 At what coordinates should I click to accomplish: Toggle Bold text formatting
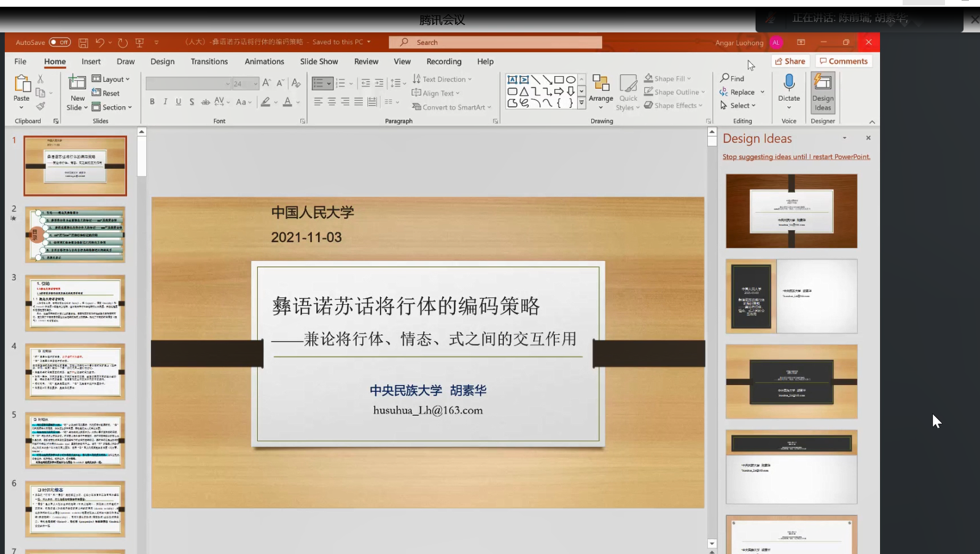[x=152, y=102]
